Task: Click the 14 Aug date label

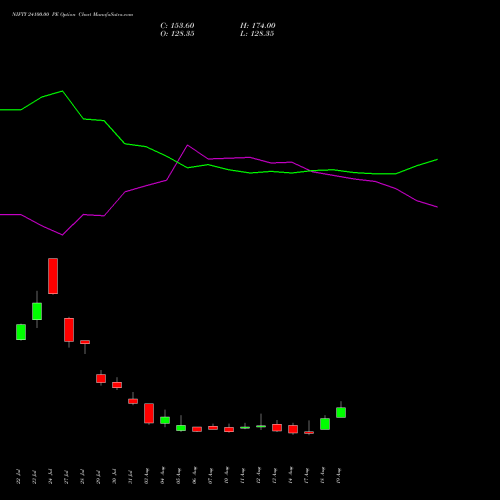Action: coord(290,476)
